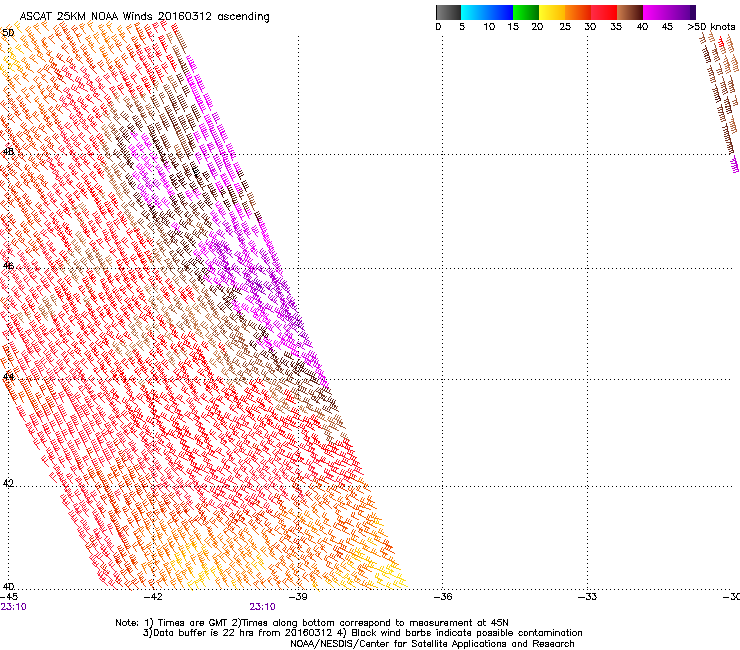The width and height of the screenshot is (740, 650).
Task: Click the orange 25-30 knots legend segment
Action: (x=578, y=12)
